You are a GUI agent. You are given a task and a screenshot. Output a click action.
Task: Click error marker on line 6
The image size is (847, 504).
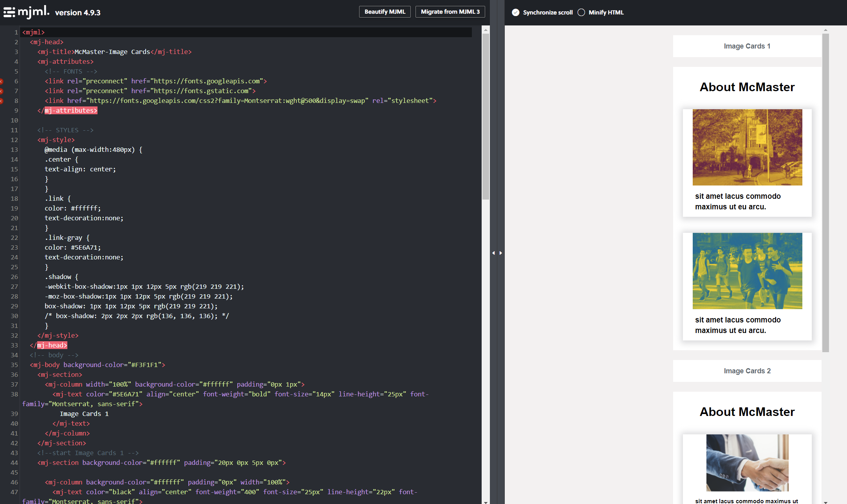(2, 81)
